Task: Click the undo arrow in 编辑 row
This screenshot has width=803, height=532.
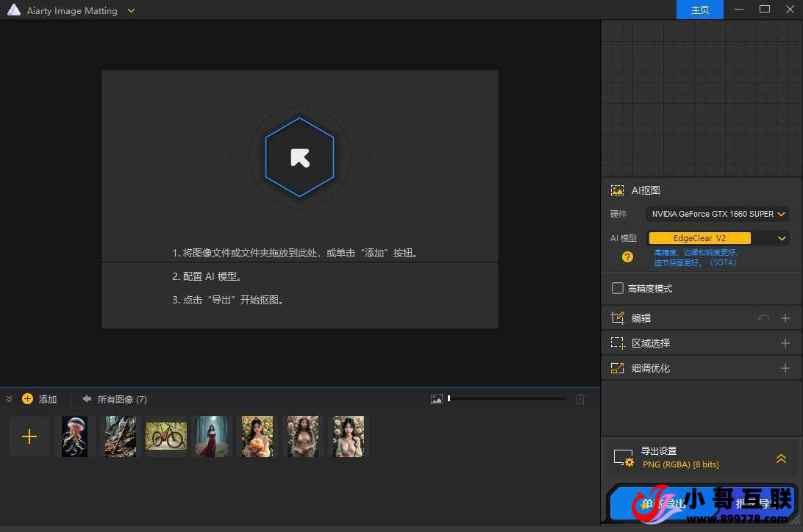Action: pyautogui.click(x=763, y=318)
